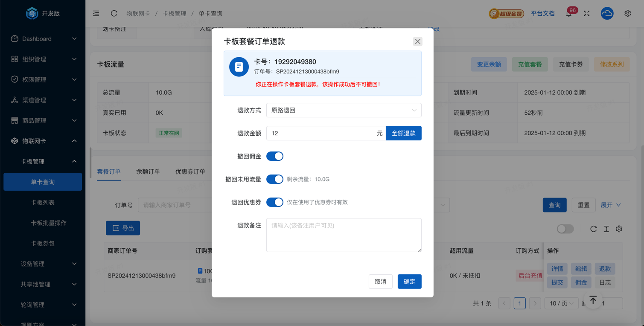
Task: Open table column settings gear
Action: [619, 229]
